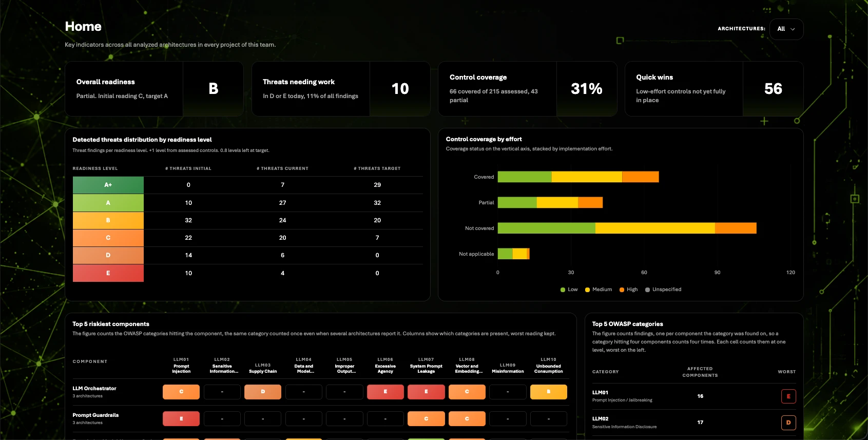Open the Control coverage card

tap(527, 89)
